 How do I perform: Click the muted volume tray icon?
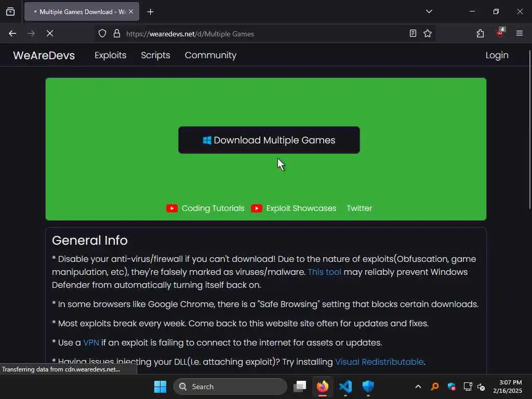[x=481, y=387]
